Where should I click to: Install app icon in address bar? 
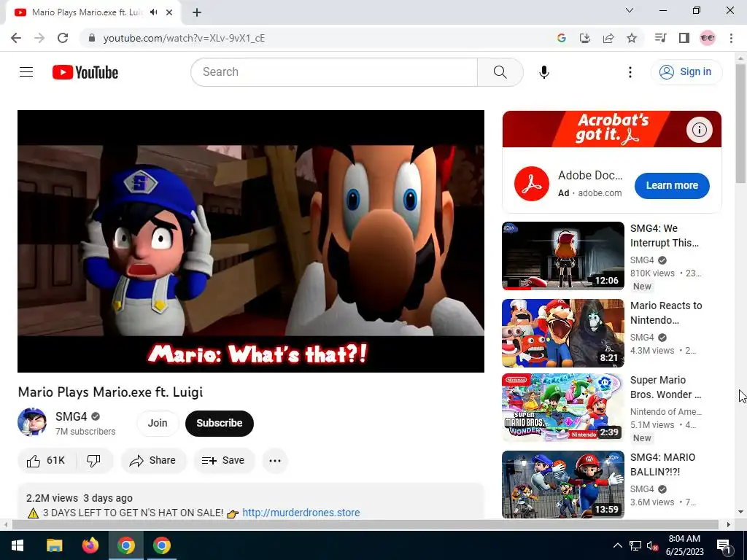(584, 38)
